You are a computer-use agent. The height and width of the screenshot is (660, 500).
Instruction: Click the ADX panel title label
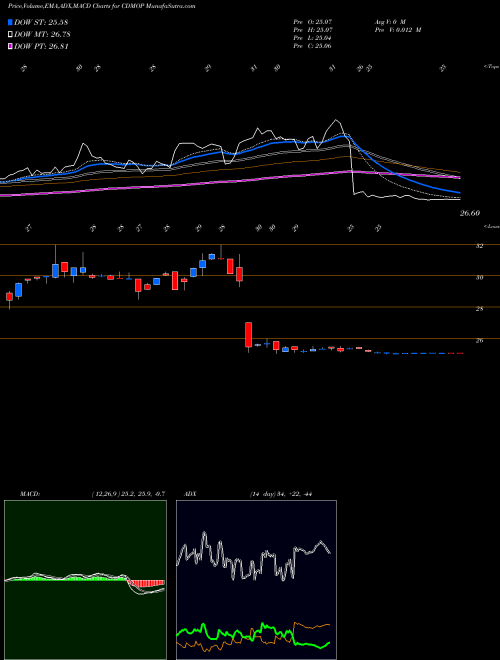point(190,494)
